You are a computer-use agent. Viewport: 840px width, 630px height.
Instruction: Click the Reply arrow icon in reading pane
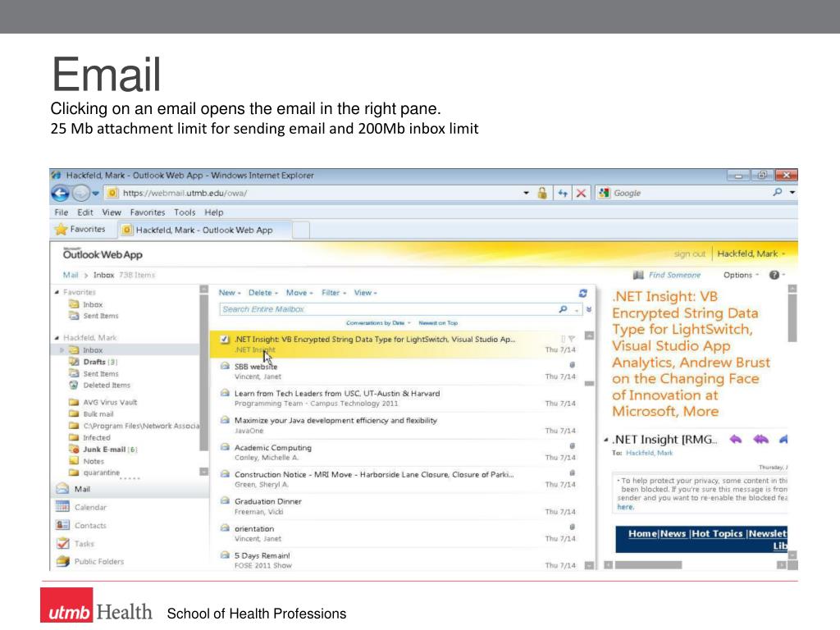tap(736, 440)
